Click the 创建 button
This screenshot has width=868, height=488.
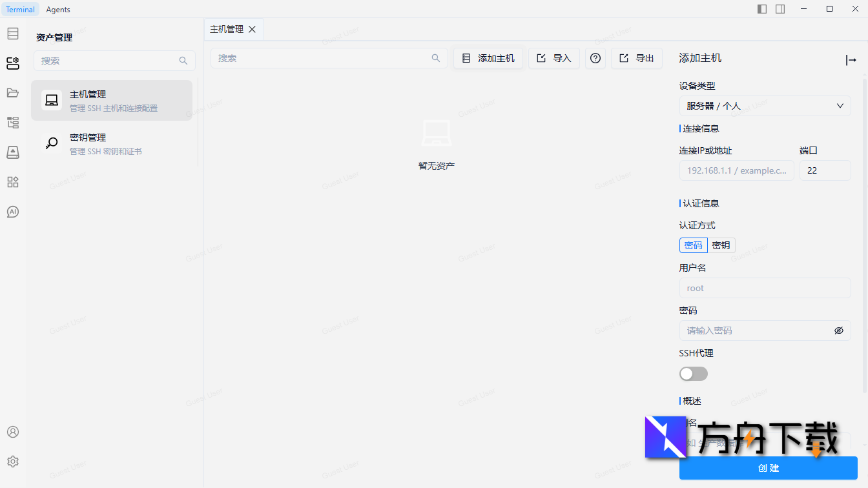coord(769,468)
